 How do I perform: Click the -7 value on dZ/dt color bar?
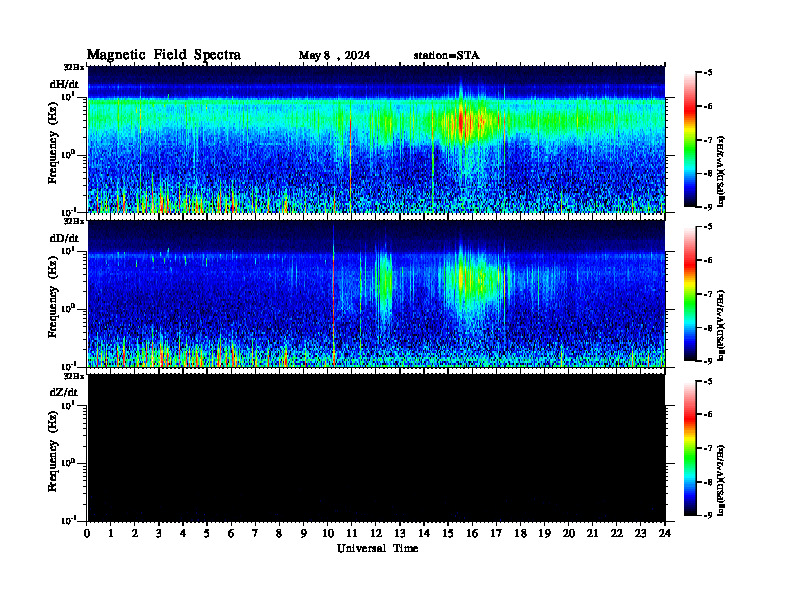tap(708, 448)
